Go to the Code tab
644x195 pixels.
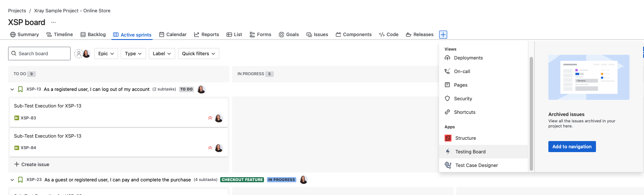[389, 34]
